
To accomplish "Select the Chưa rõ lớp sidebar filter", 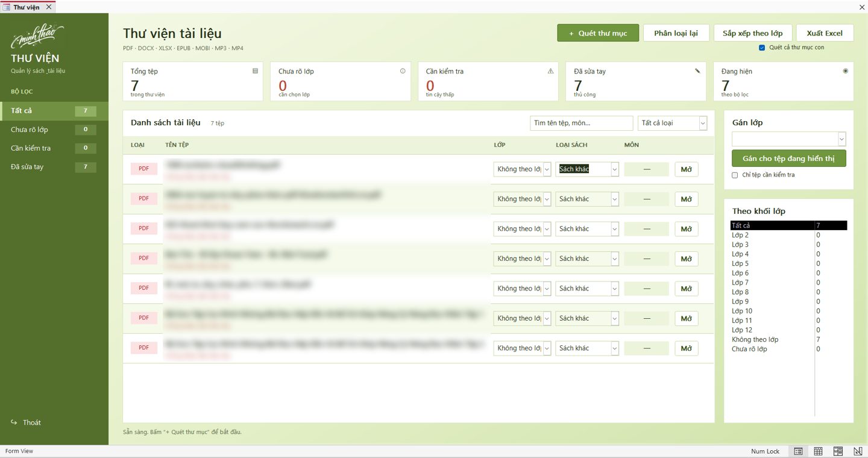I will coord(54,130).
